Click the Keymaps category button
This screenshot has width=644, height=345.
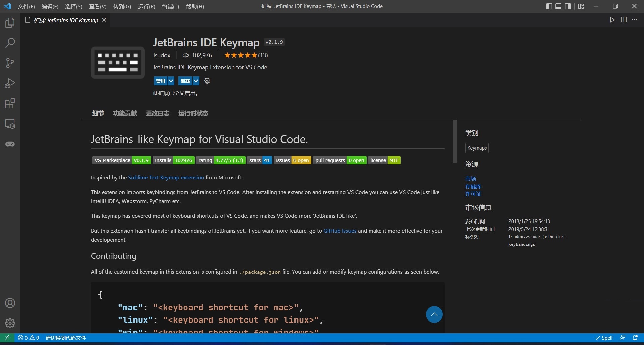pos(477,148)
